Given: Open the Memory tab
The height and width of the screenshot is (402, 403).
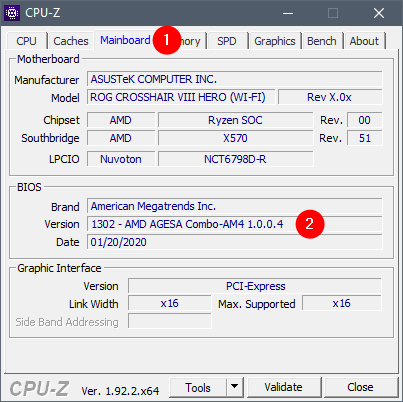Looking at the screenshot, I should click(x=190, y=41).
